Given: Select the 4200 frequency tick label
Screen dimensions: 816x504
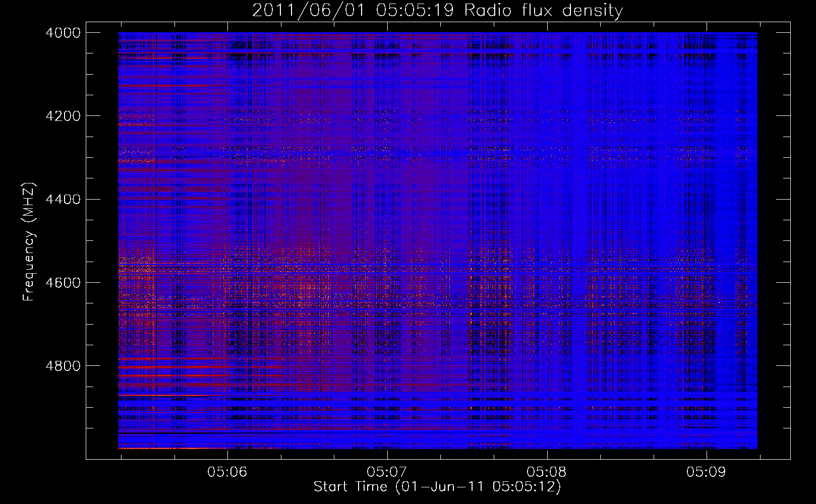Looking at the screenshot, I should pyautogui.click(x=63, y=116).
